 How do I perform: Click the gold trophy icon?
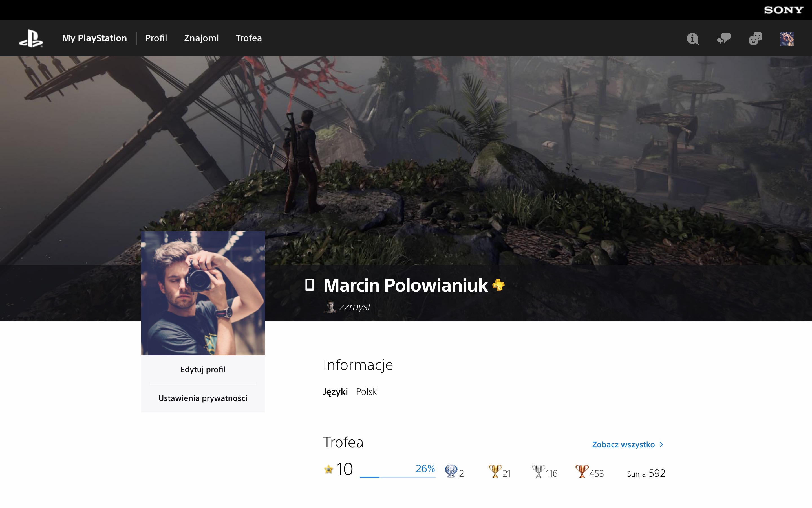[495, 471]
